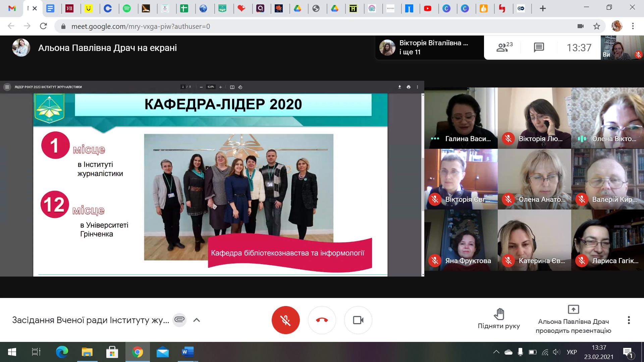Switch to the Gmail browser tab
The image size is (644, 362).
(12, 8)
